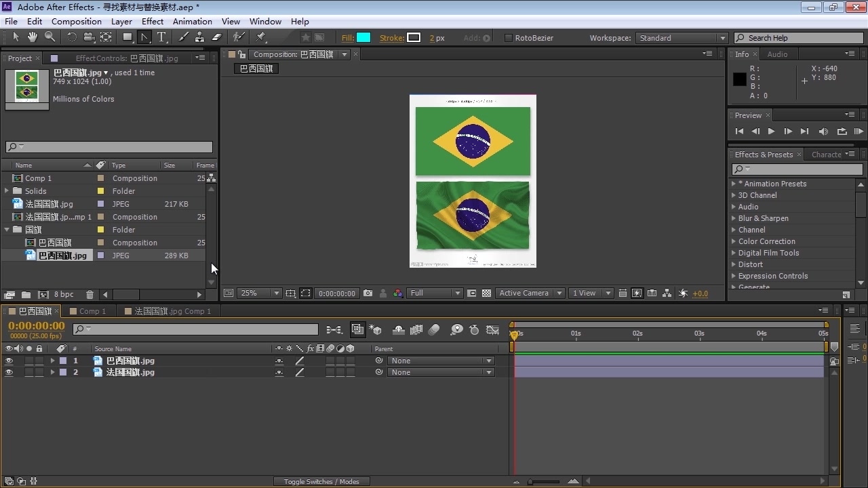Select the Roto Brush tool
Screen dimensions: 868x488
[239, 37]
